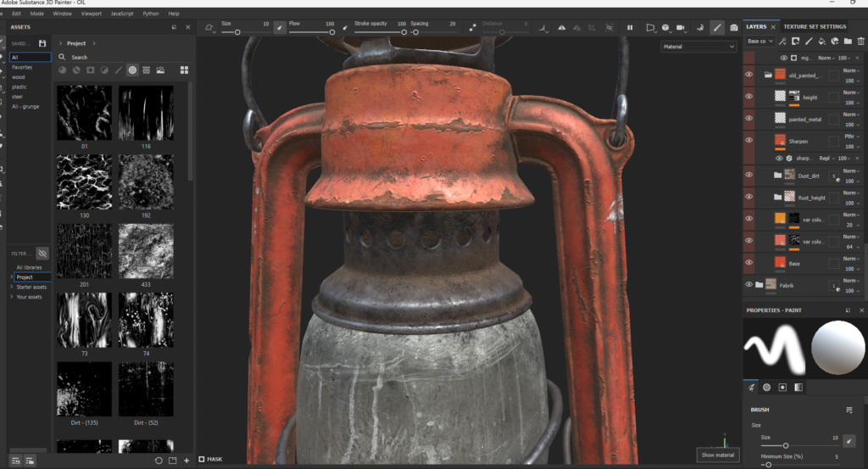Open the Python menu
868x469 pixels.
(x=151, y=14)
